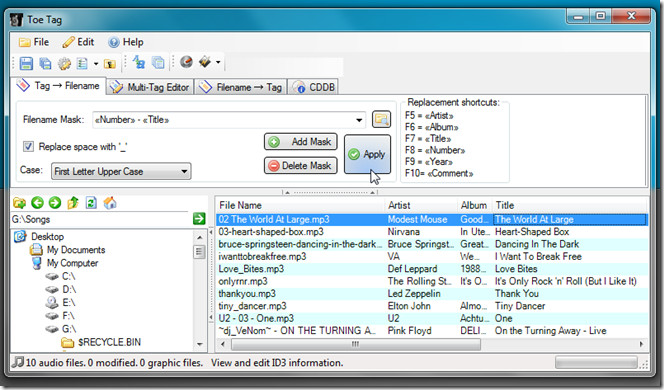
Task: Open the File menu
Action: pos(34,42)
